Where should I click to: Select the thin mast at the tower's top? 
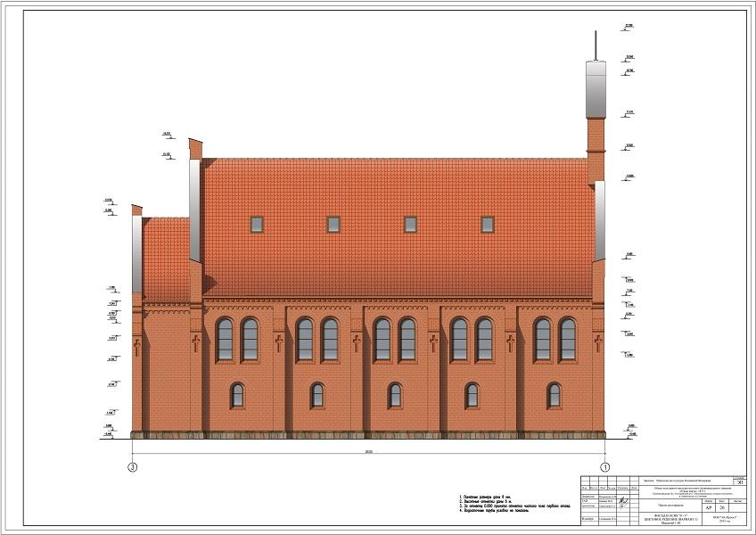[595, 45]
